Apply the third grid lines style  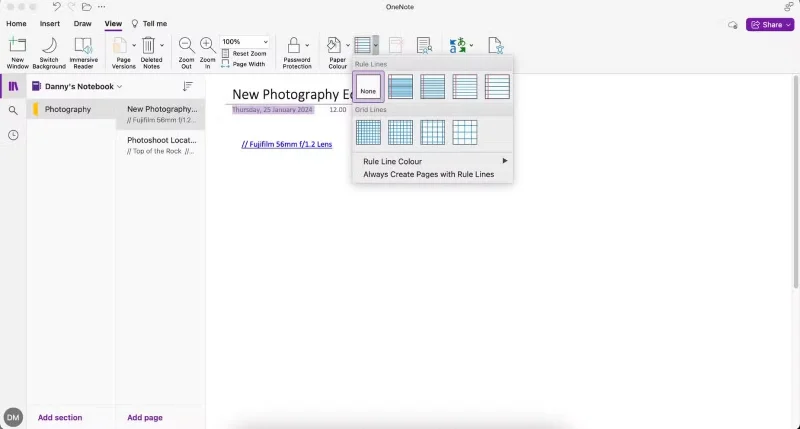(433, 133)
